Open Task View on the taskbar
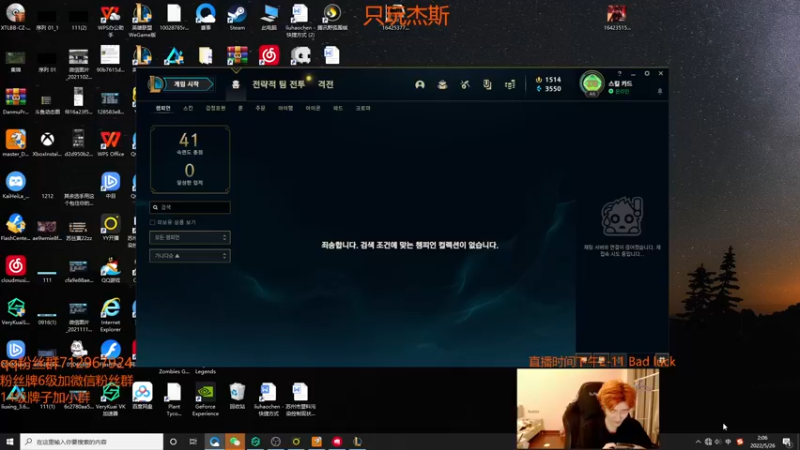Screen dimensions: 800x450 [193, 441]
